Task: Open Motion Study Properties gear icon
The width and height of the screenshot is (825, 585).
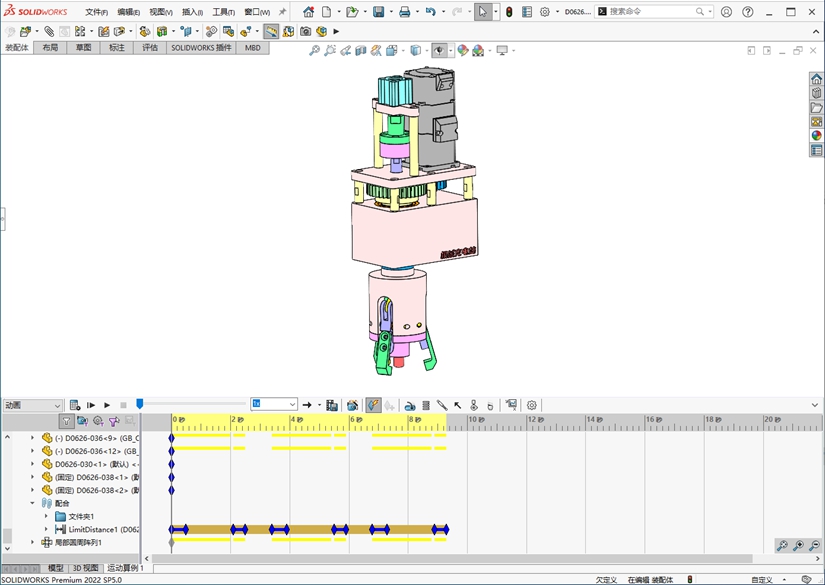Action: [532, 405]
